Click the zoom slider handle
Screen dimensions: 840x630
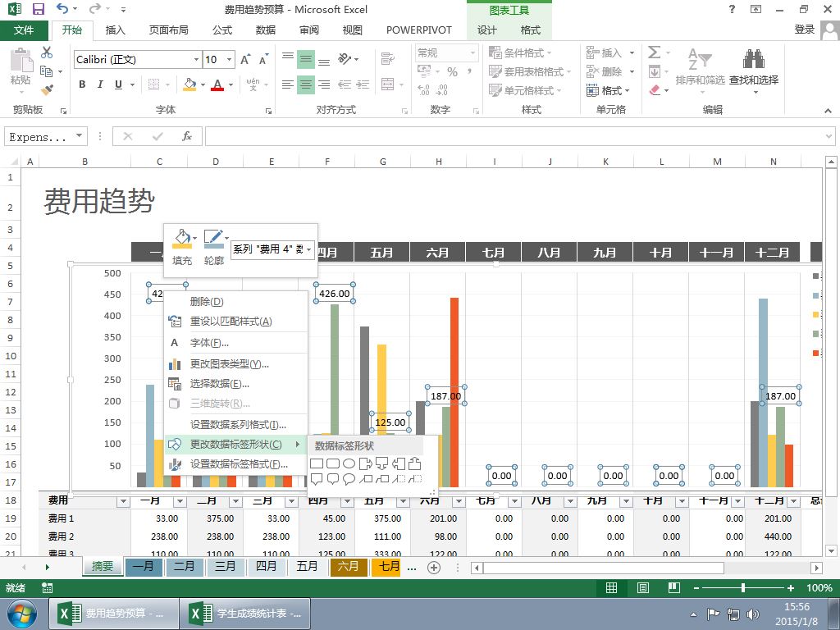pos(743,588)
